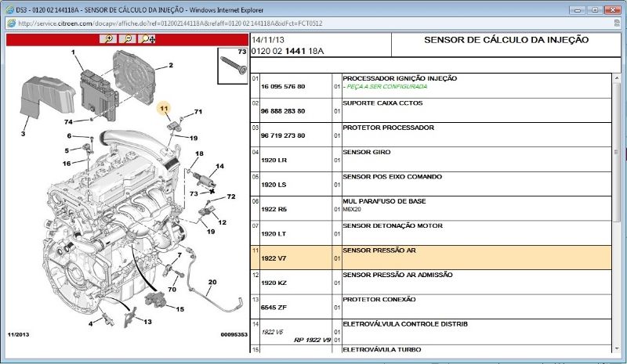
Task: Click the parts list scrollbar down arrow
Action: point(616,348)
